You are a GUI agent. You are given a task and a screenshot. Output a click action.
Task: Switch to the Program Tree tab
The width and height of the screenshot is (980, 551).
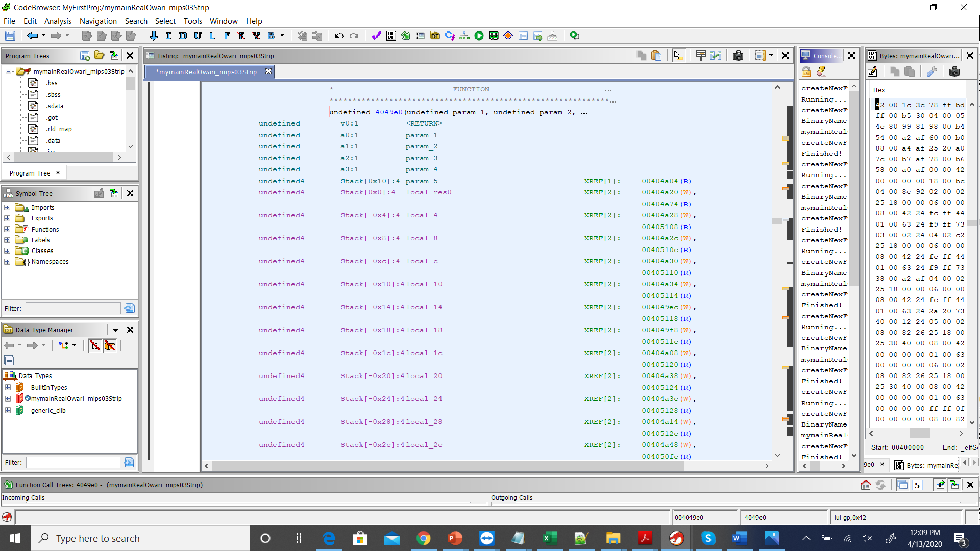coord(30,173)
